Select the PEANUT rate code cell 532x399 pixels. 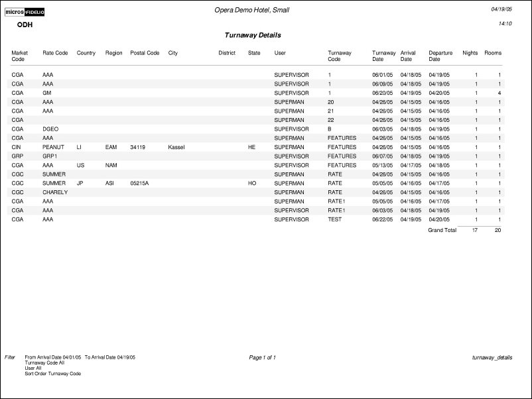(x=53, y=147)
